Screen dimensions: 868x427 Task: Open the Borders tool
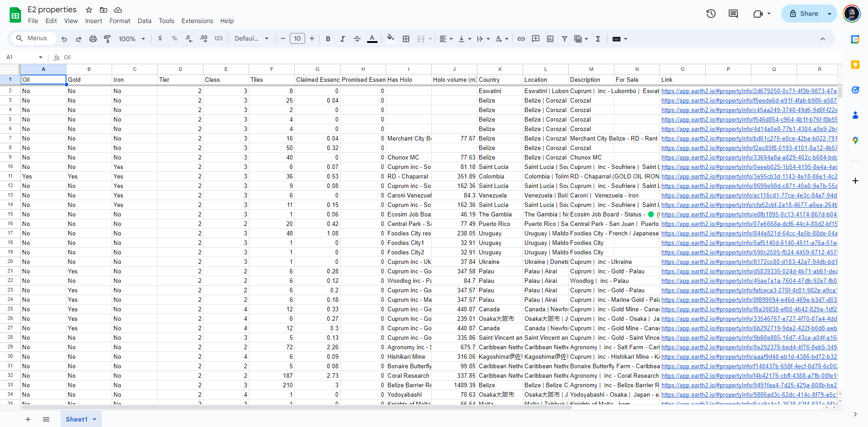point(406,39)
